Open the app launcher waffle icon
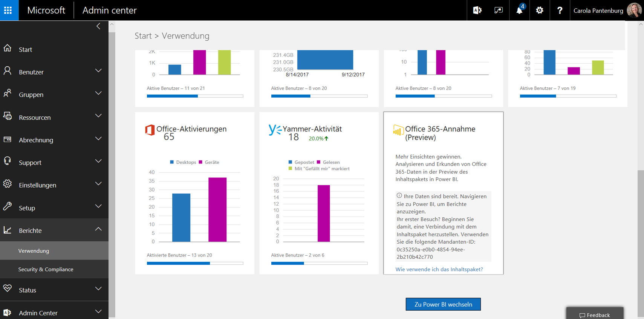Screen dimensions: 644x319 (x=8, y=10)
